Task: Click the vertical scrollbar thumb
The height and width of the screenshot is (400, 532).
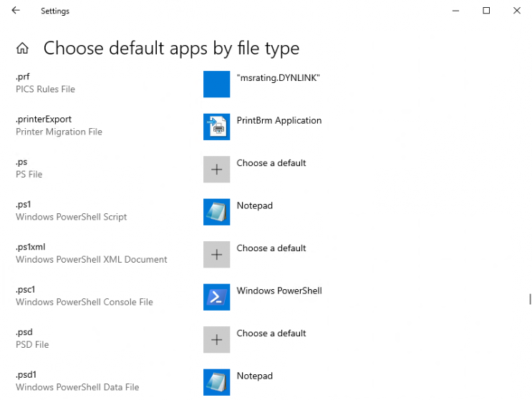Action: point(529,299)
